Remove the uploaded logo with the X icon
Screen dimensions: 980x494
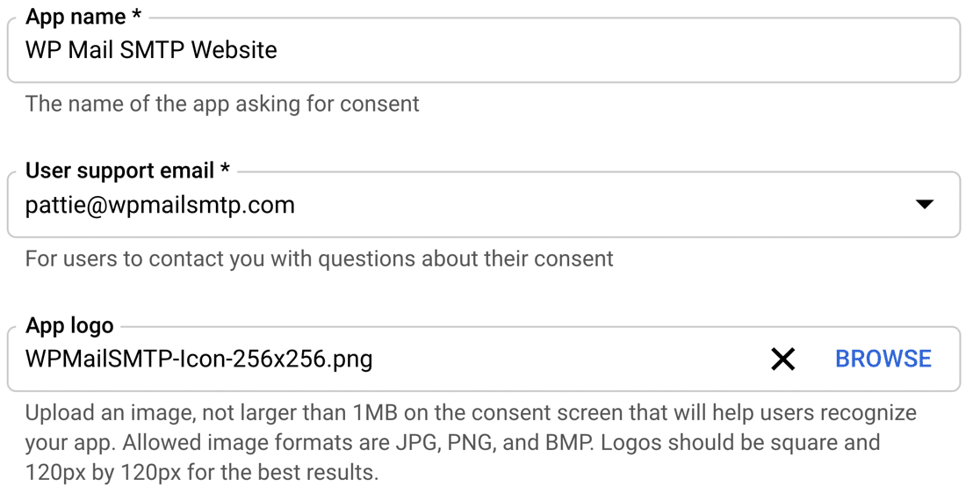[782, 360]
